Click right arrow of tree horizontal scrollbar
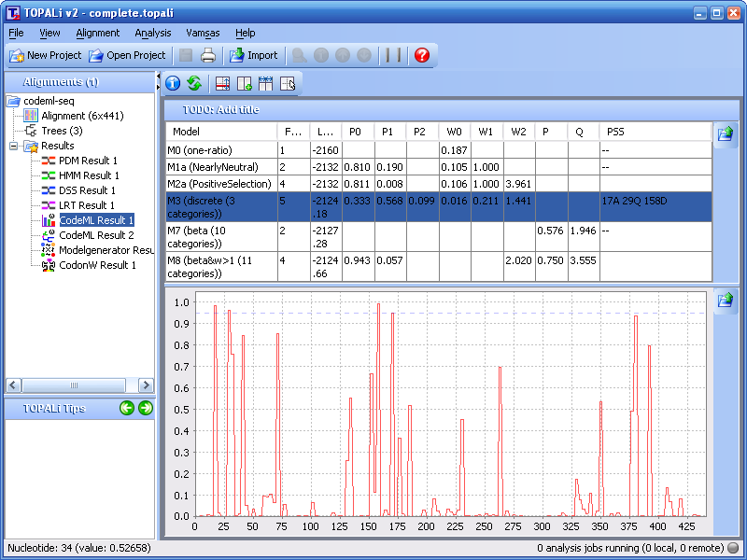The height and width of the screenshot is (560, 747). (146, 385)
